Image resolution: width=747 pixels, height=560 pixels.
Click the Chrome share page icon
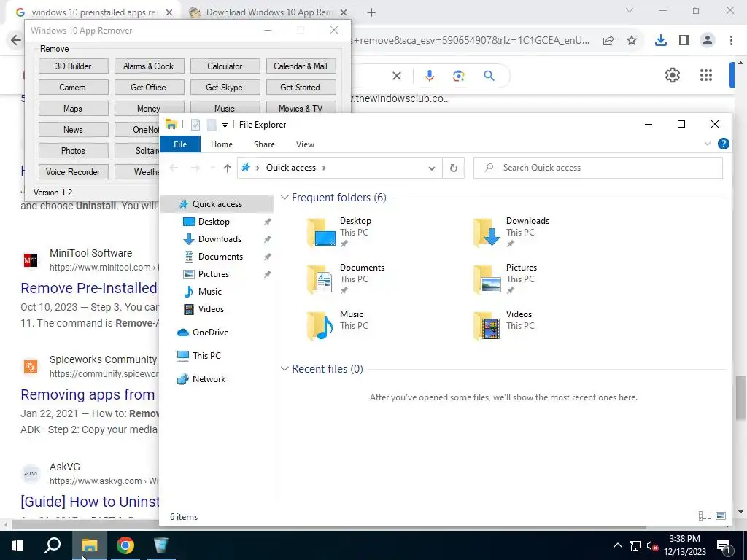click(608, 41)
